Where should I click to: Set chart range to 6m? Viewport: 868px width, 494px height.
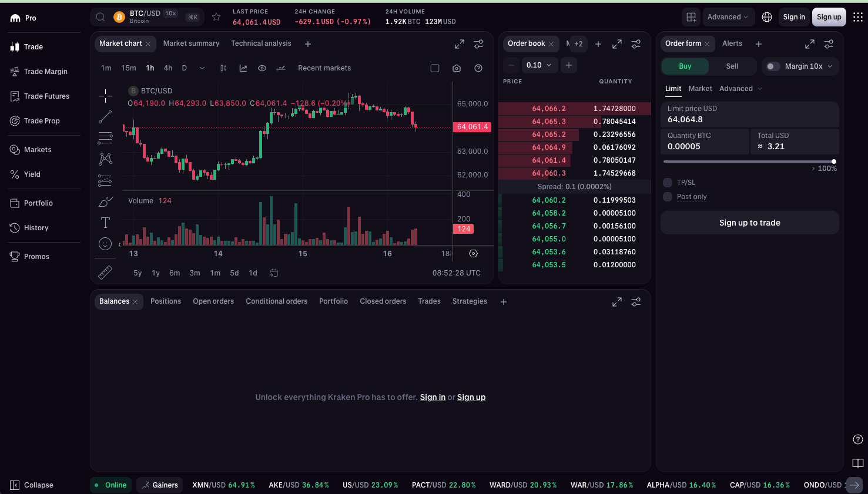pos(175,273)
